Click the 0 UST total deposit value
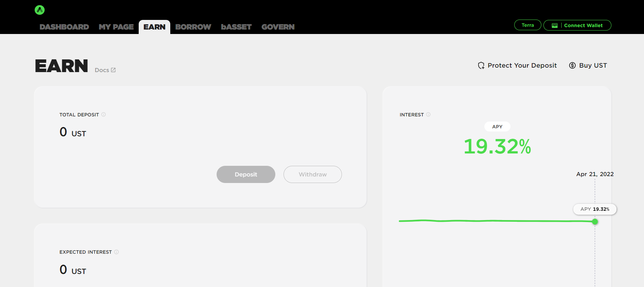This screenshot has width=644, height=287. [73, 132]
